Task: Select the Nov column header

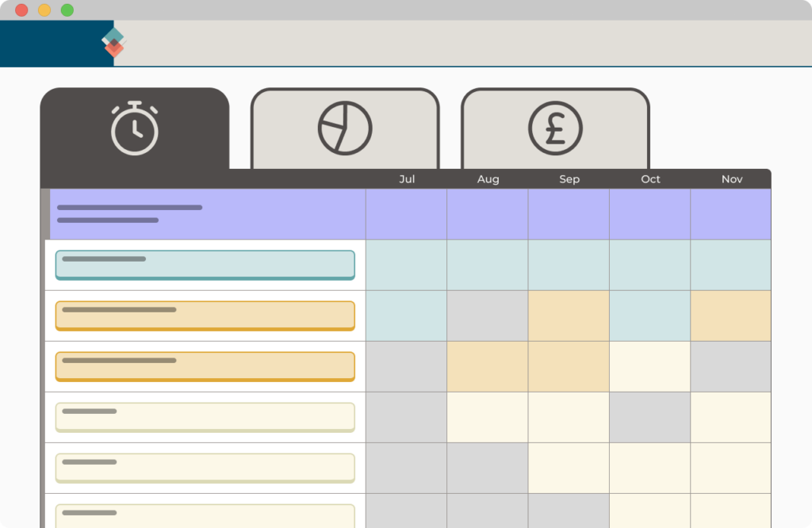Action: tap(732, 179)
